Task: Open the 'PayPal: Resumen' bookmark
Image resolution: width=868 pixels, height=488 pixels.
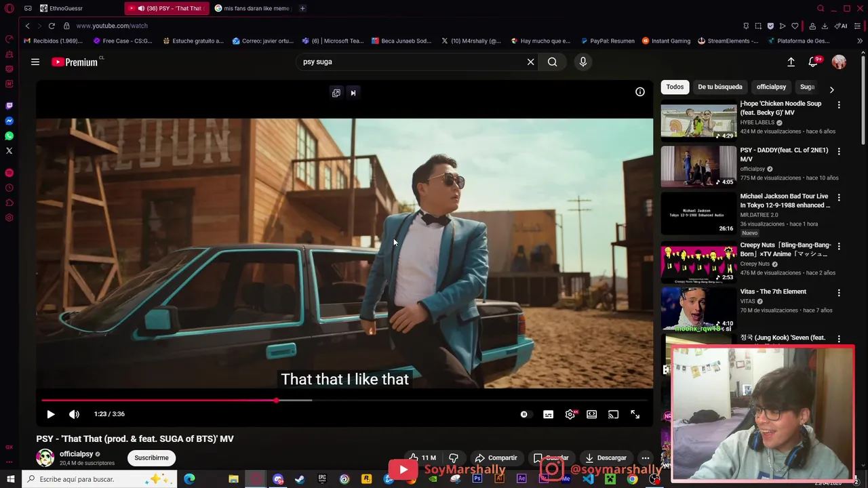Action: click(607, 41)
